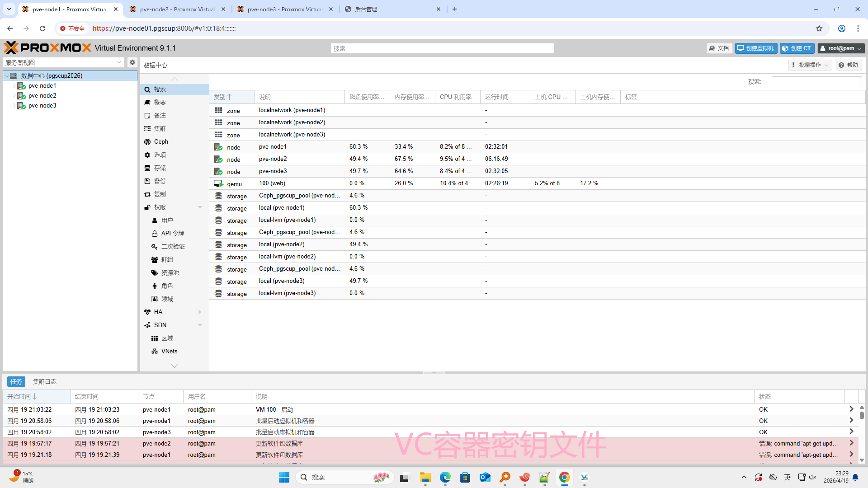Open the Ceph menu entry
Screen dimensions: 868x488
point(161,141)
